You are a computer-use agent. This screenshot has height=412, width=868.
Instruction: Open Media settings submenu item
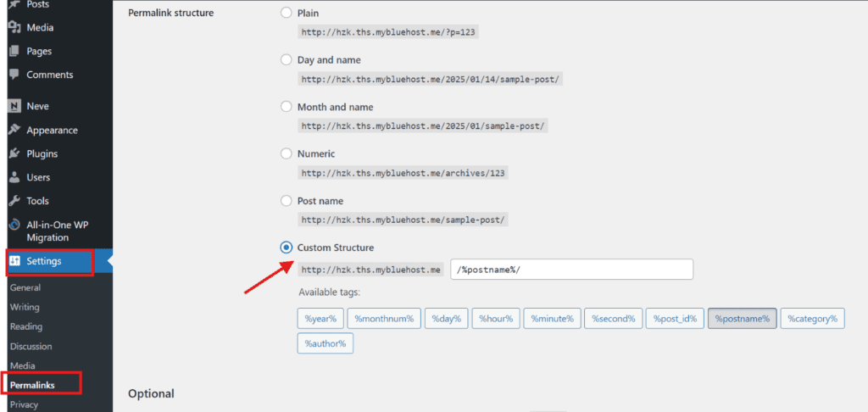pyautogui.click(x=22, y=366)
